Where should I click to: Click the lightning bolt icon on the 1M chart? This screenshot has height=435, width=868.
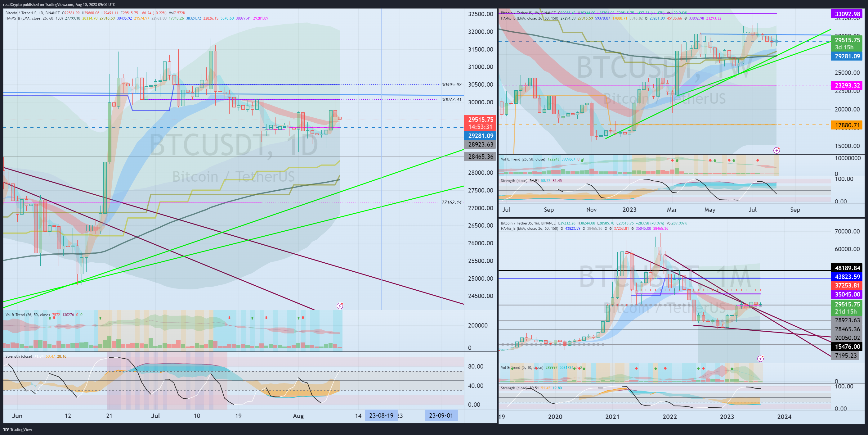point(761,359)
